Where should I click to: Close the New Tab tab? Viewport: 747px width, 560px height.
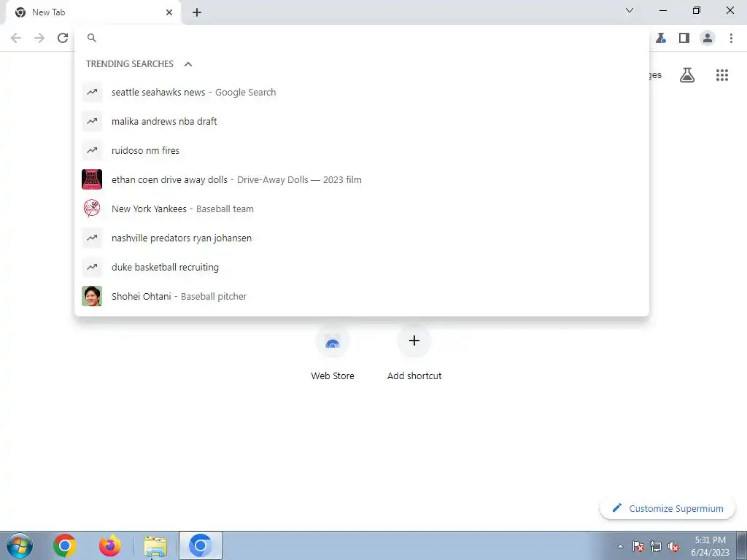(x=169, y=12)
